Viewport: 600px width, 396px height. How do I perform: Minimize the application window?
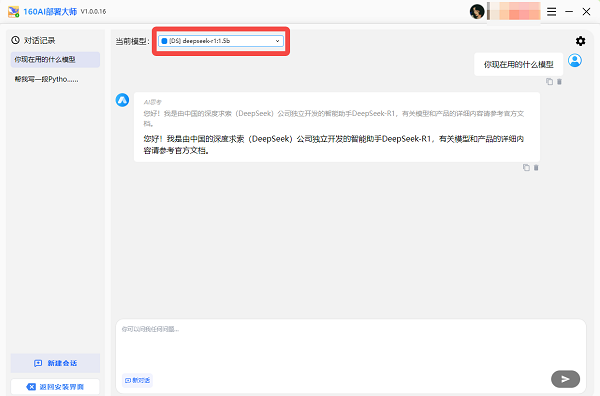[569, 12]
